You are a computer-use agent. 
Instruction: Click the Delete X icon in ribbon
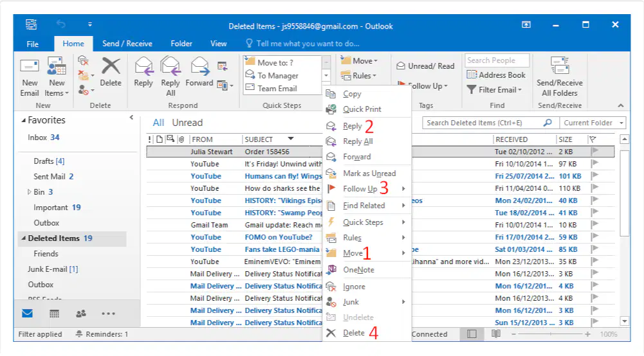point(111,66)
